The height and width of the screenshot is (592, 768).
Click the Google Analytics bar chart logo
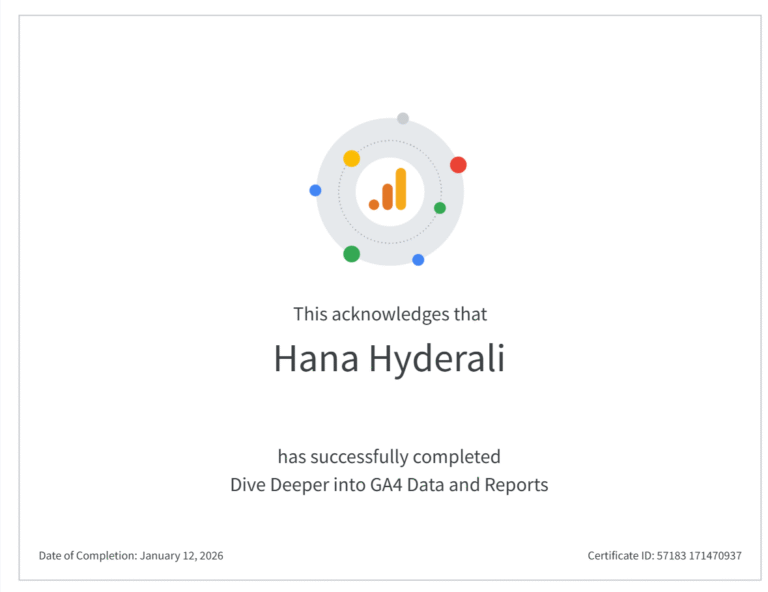point(388,189)
